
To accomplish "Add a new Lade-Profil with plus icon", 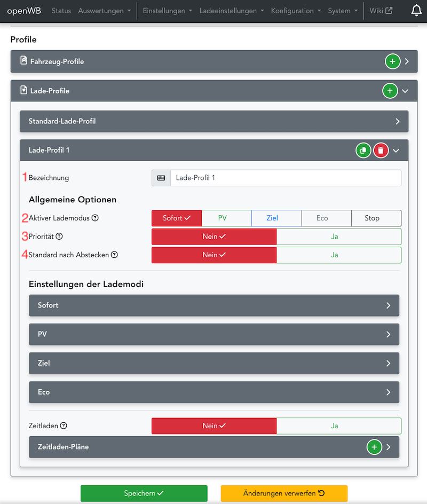I will coord(390,91).
